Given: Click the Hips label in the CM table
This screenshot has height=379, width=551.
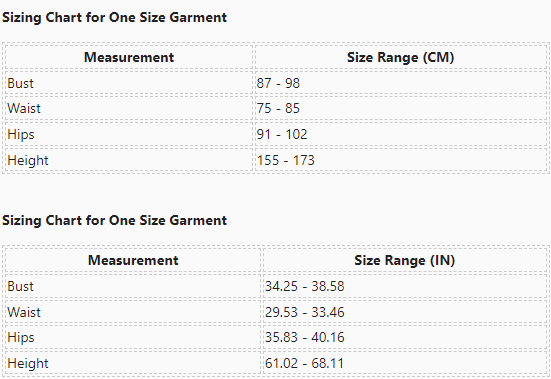Looking at the screenshot, I should (x=21, y=135).
